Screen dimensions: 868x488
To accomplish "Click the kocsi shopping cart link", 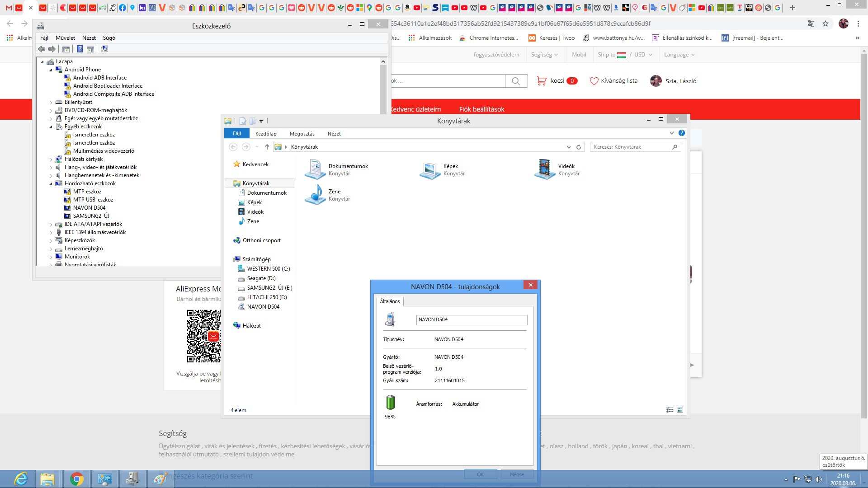I will (x=557, y=81).
